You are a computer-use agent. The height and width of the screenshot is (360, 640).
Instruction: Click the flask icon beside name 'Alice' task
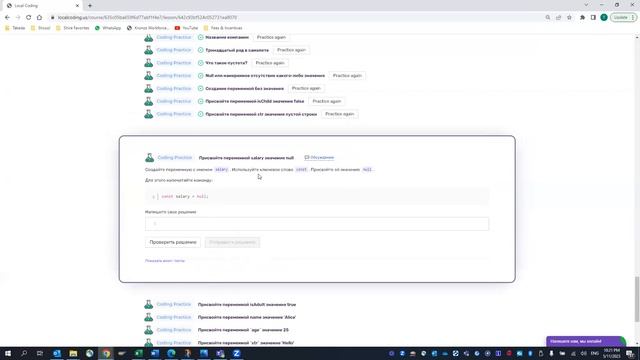(x=149, y=317)
